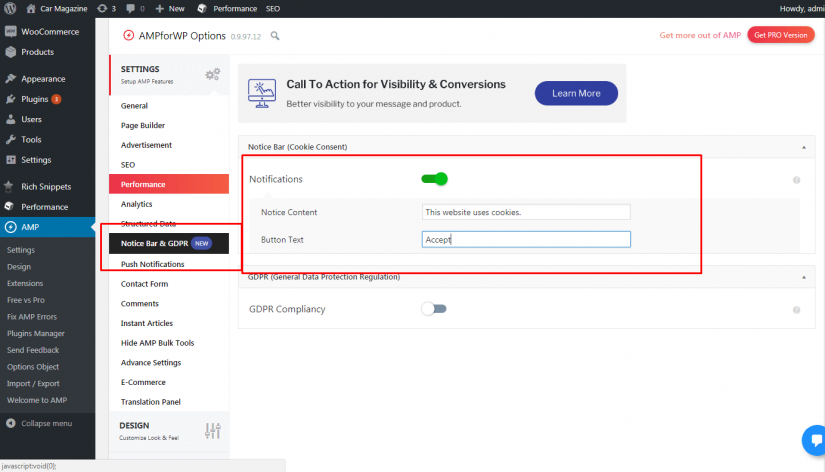Click the plus New icon in admin bar

(x=160, y=8)
